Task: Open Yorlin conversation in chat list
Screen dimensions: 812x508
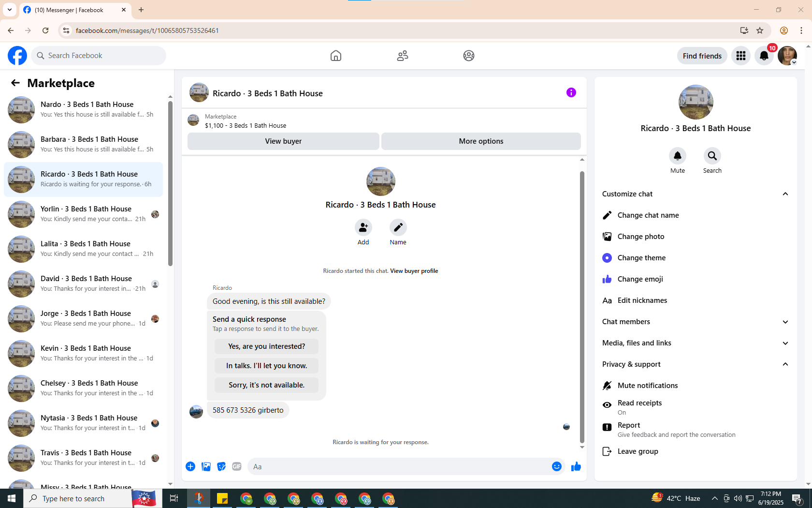Action: 83,214
